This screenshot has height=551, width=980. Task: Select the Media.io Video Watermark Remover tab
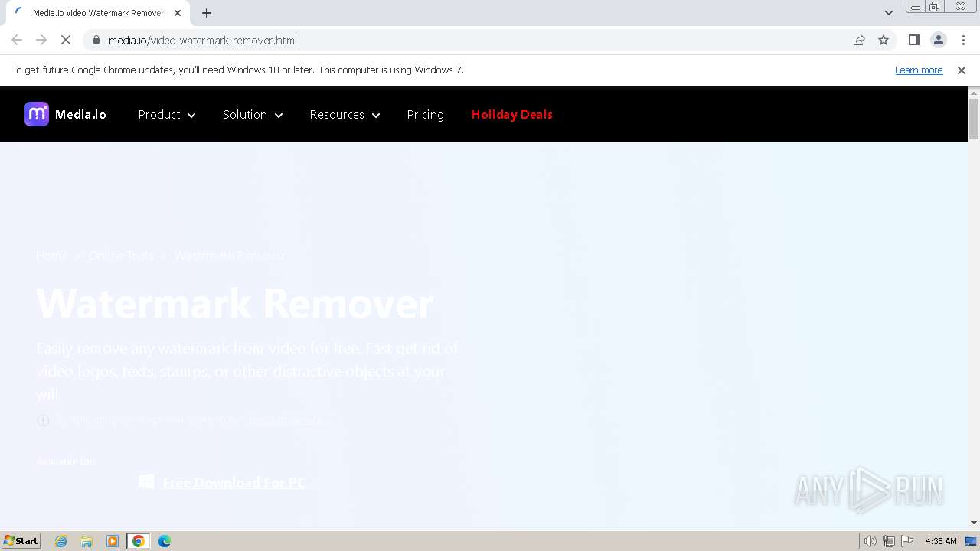(98, 13)
